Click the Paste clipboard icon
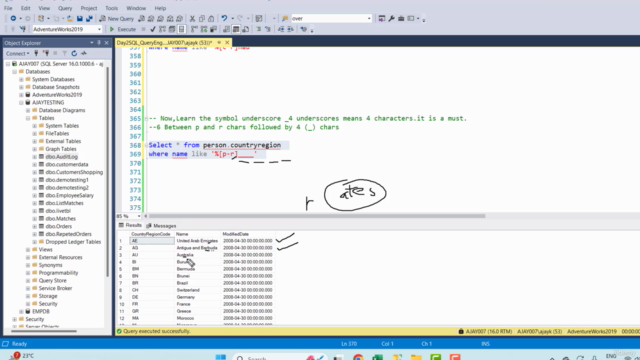 point(211,18)
